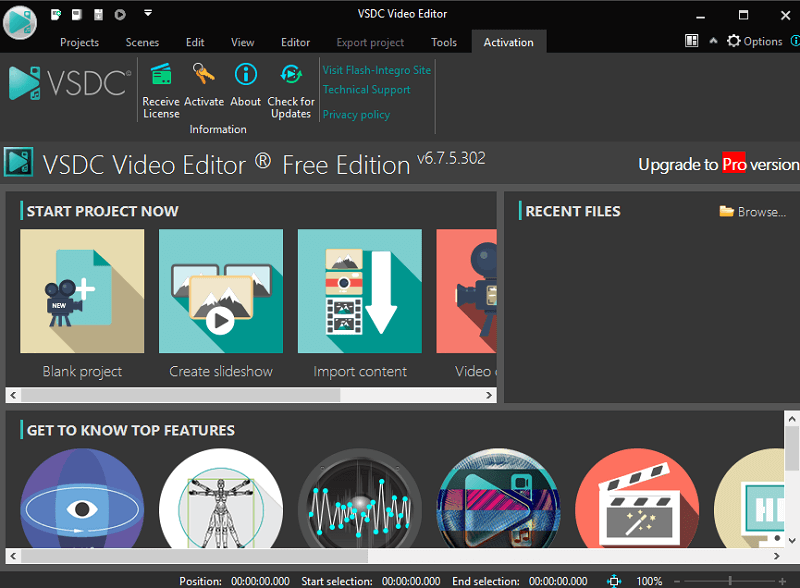Collapse the ribbon with the up arrow
The height and width of the screenshot is (588, 800).
pos(713,41)
